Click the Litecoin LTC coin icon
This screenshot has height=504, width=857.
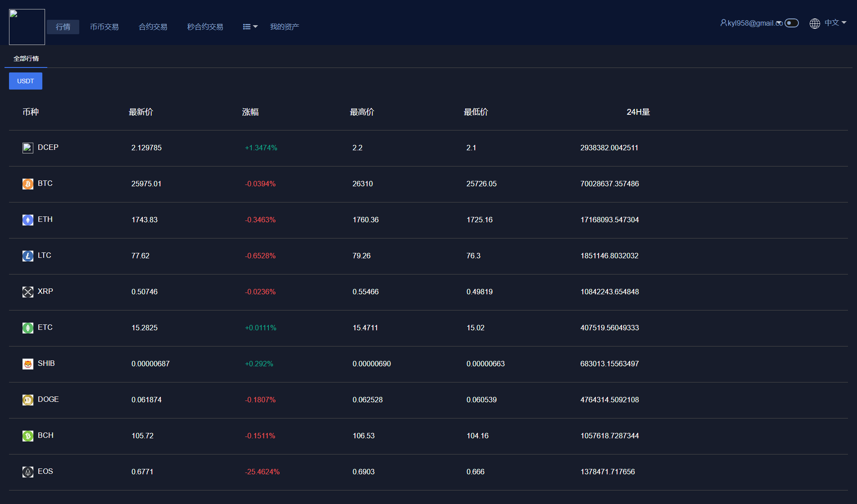(x=28, y=256)
